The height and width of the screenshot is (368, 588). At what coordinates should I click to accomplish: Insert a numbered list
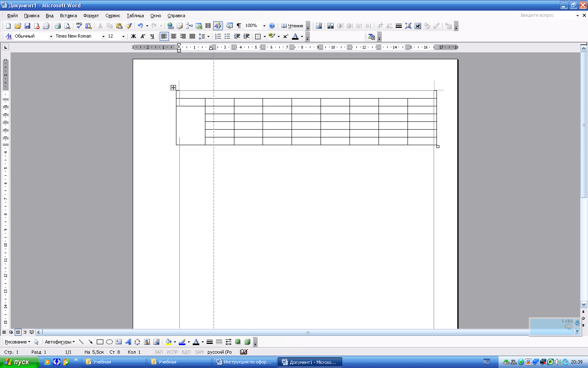pyautogui.click(x=218, y=36)
